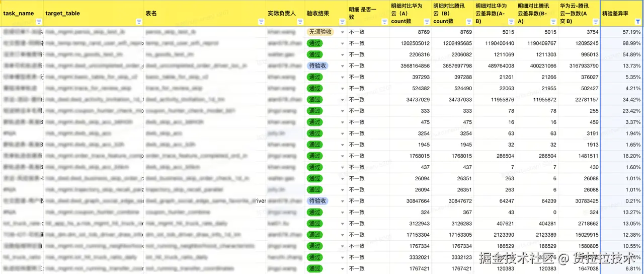This screenshot has width=644, height=274.
Task: Select the cell containing 3568164856
Action: tap(410, 66)
